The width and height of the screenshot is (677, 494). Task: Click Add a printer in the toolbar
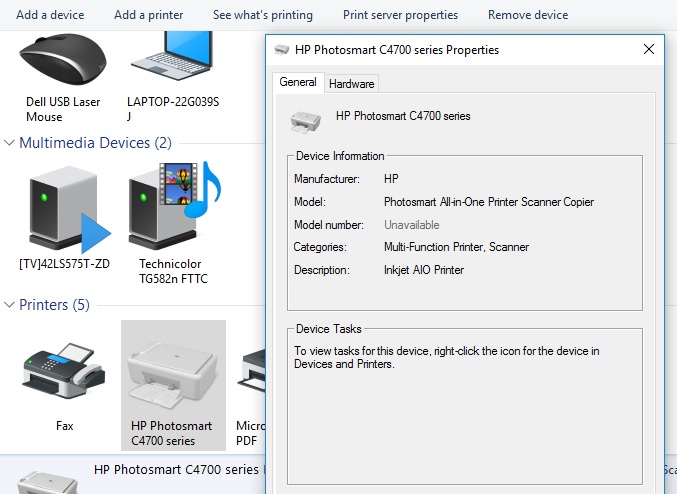[149, 15]
